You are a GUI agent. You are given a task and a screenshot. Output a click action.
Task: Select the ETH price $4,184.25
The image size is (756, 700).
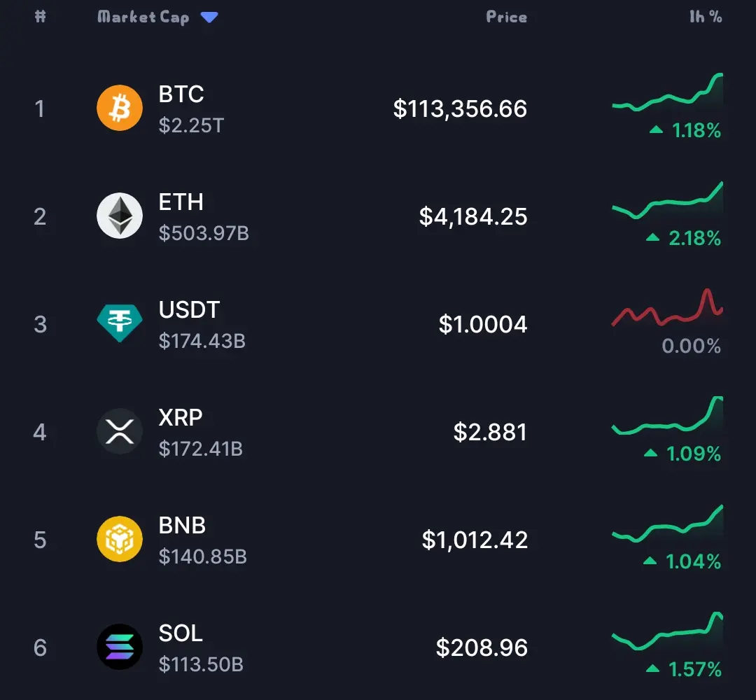[473, 216]
